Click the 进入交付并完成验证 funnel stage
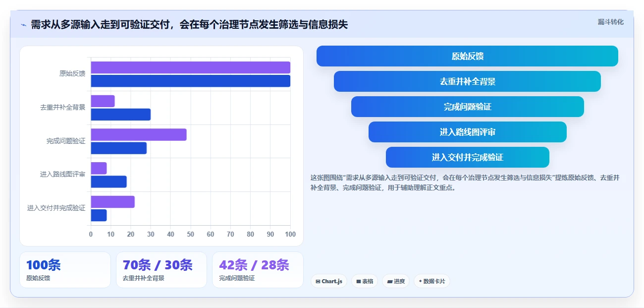Viewport: 644px width, 308px height. [467, 157]
